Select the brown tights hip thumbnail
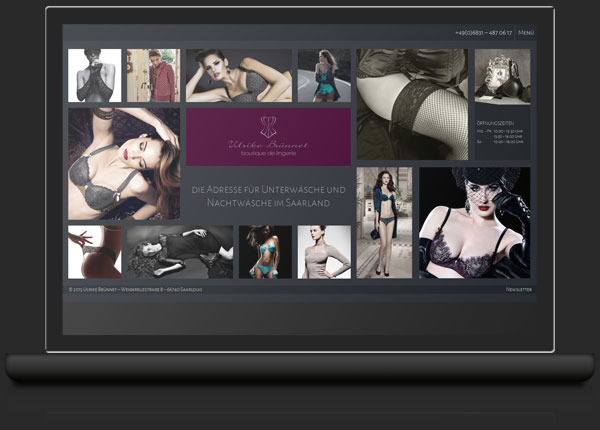The image size is (600, 430). tap(95, 252)
